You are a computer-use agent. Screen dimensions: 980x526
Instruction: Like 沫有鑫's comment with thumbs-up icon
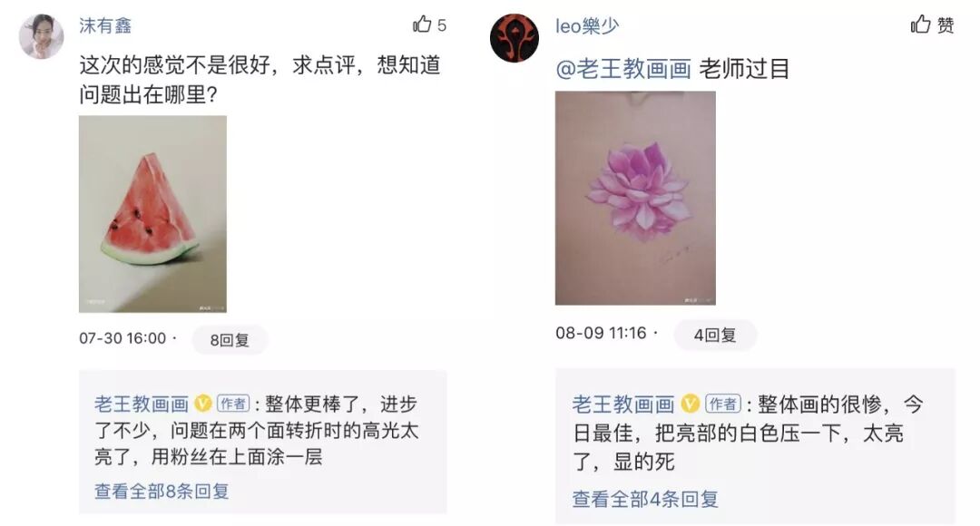[x=422, y=24]
